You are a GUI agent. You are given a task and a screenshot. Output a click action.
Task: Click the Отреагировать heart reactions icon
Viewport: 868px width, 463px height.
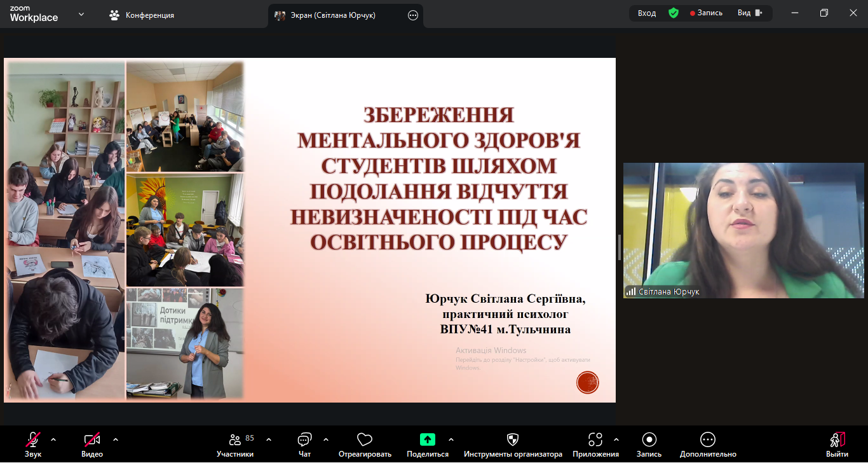click(364, 440)
